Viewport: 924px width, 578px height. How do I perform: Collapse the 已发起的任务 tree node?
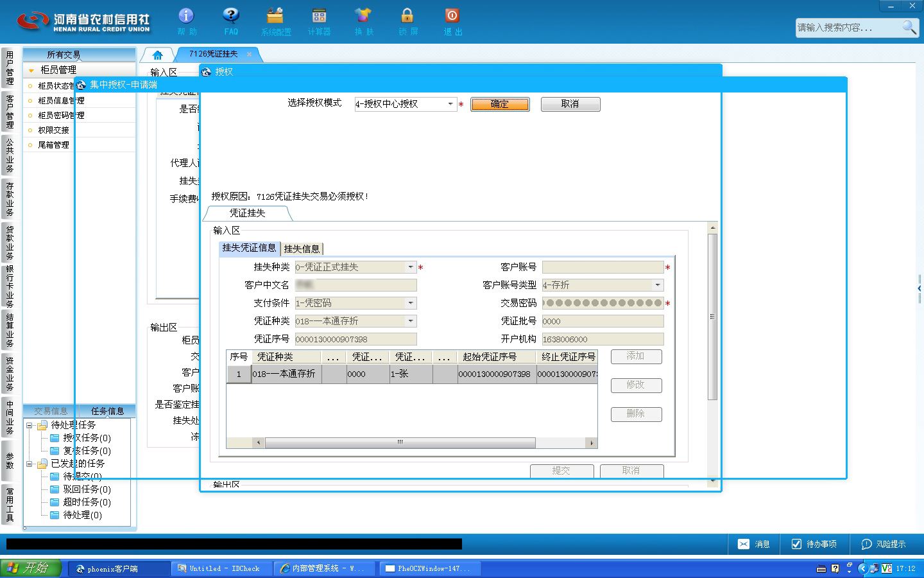click(x=29, y=464)
